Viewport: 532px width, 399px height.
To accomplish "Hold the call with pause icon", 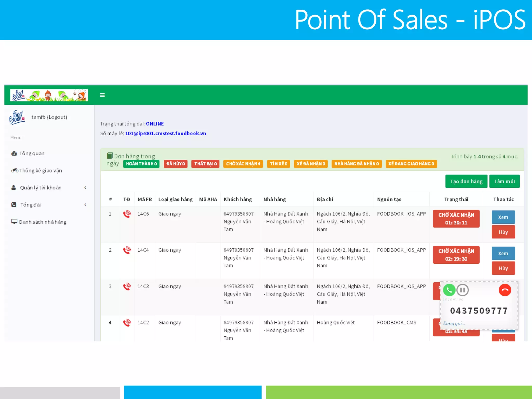I will coord(463,290).
